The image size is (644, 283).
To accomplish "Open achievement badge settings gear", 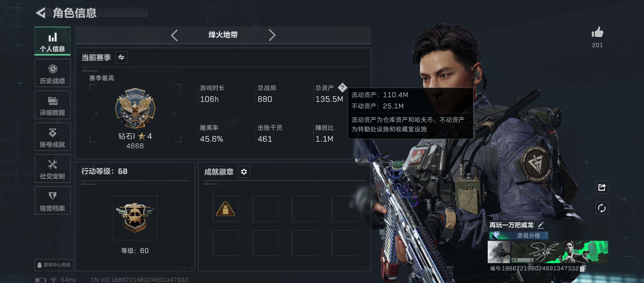I will [x=244, y=172].
